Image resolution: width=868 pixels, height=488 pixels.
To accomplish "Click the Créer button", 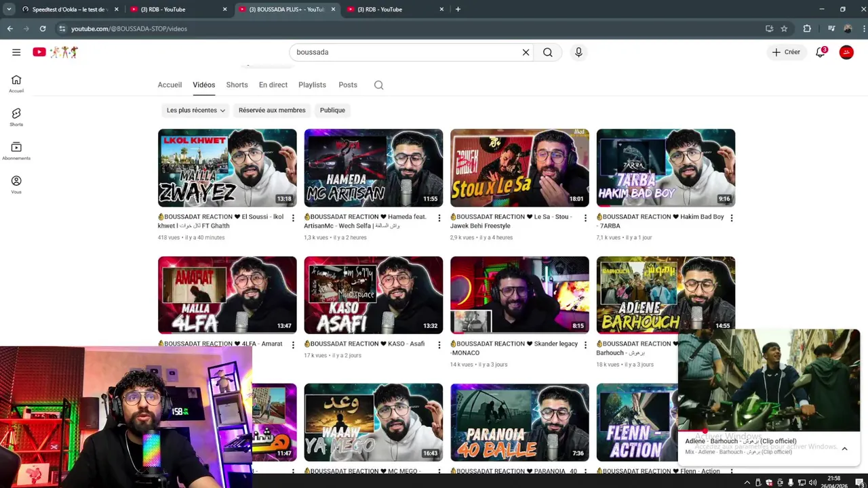I will tap(787, 52).
